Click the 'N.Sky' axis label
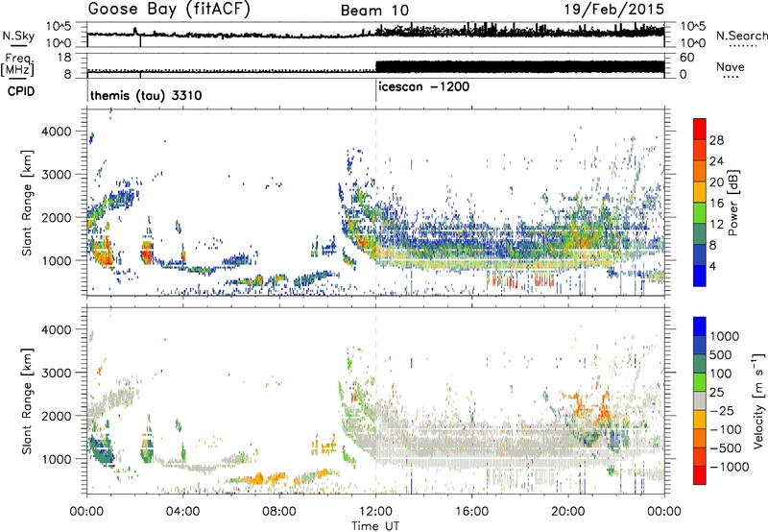Image resolution: width=768 pixels, height=532 pixels. pos(18,36)
